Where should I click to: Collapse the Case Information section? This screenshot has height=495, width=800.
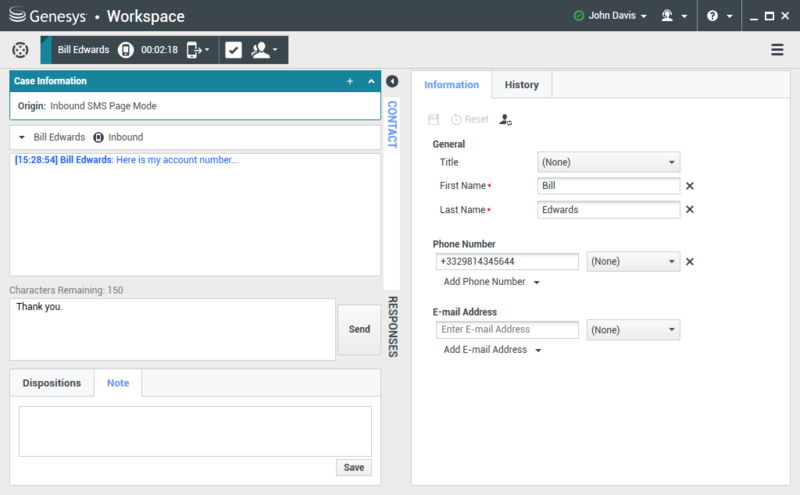point(371,81)
